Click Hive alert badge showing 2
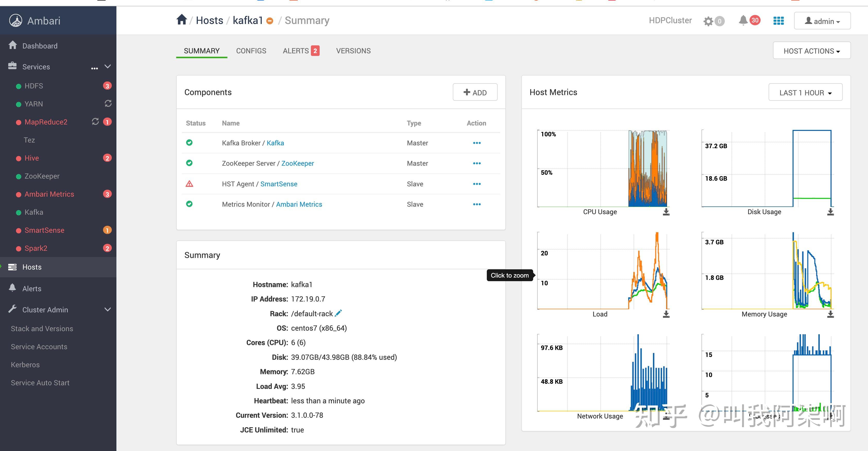 tap(107, 158)
